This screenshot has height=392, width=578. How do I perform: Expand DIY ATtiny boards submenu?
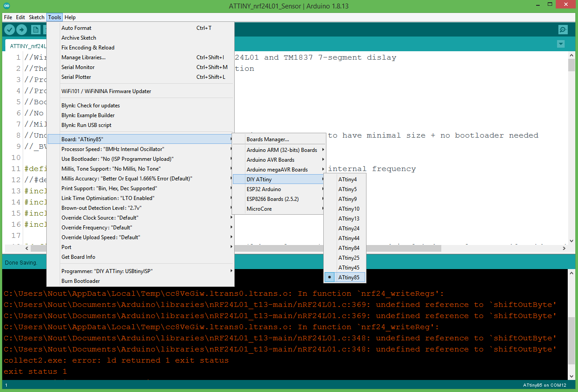[x=279, y=180]
